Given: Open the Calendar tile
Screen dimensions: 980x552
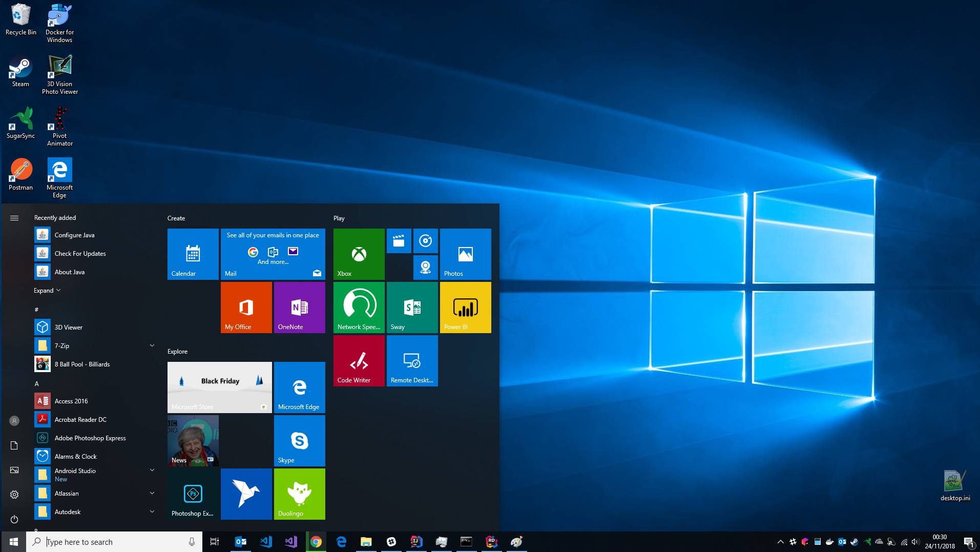Looking at the screenshot, I should 193,254.
